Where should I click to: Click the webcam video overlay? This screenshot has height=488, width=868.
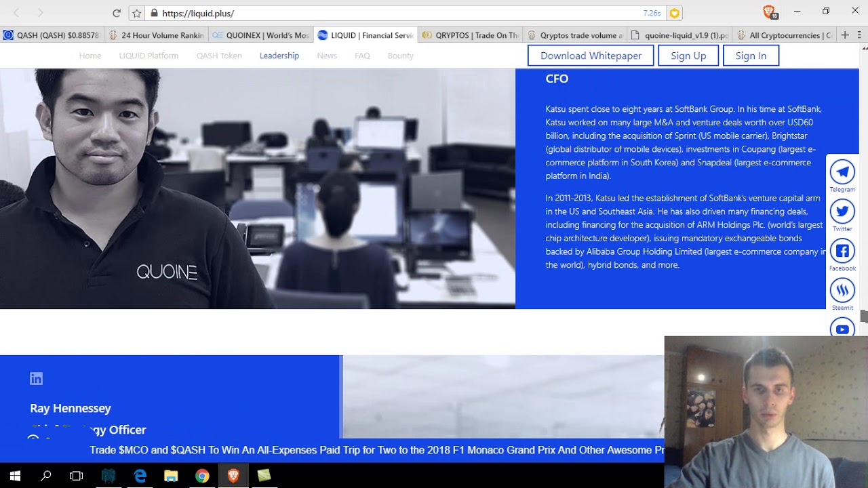click(766, 412)
